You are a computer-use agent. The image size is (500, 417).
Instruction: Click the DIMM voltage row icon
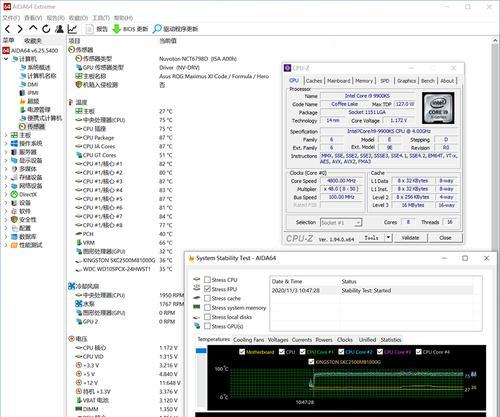79,409
